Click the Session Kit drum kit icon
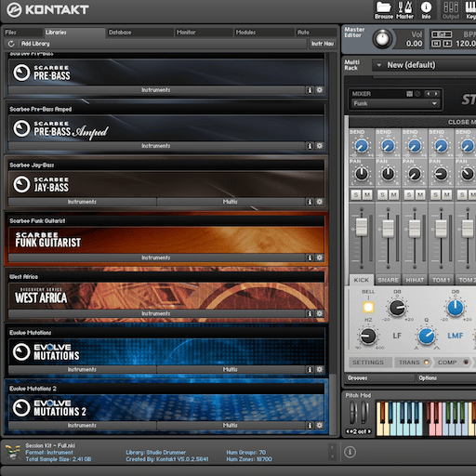Screen dimensions: 476x476 pyautogui.click(x=13, y=452)
